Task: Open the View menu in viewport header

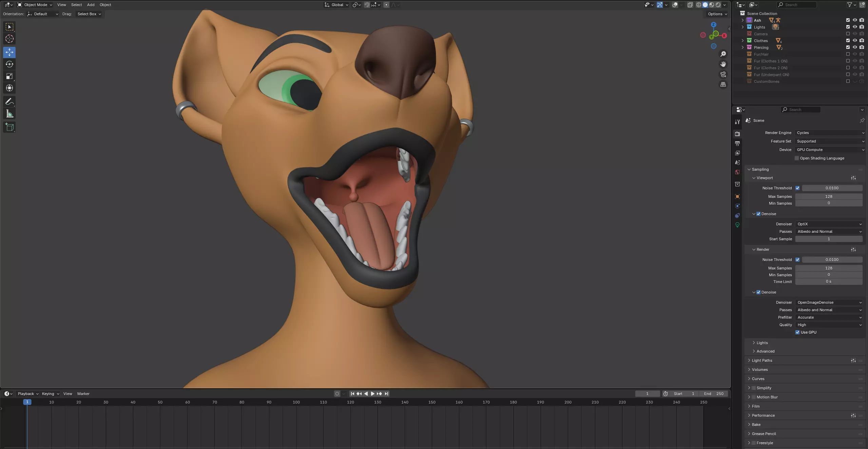Action: (62, 5)
